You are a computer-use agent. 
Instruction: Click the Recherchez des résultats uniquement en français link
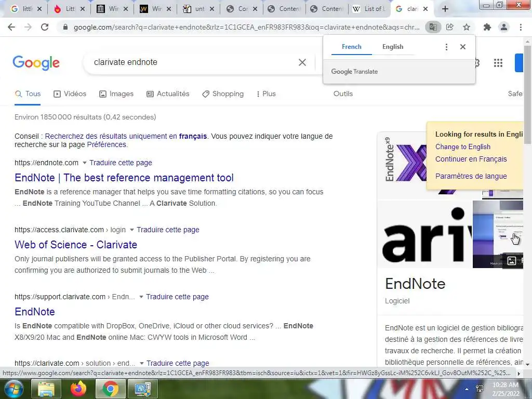[x=126, y=137]
